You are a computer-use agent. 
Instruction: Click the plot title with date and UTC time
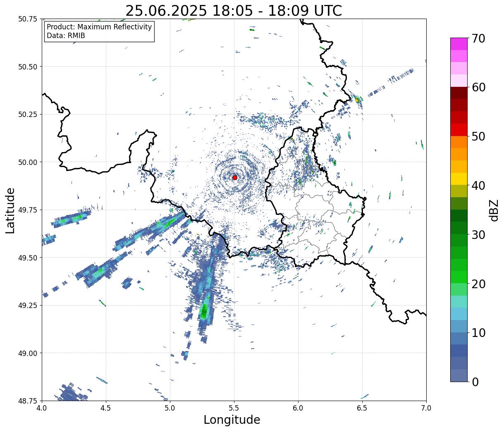(234, 10)
